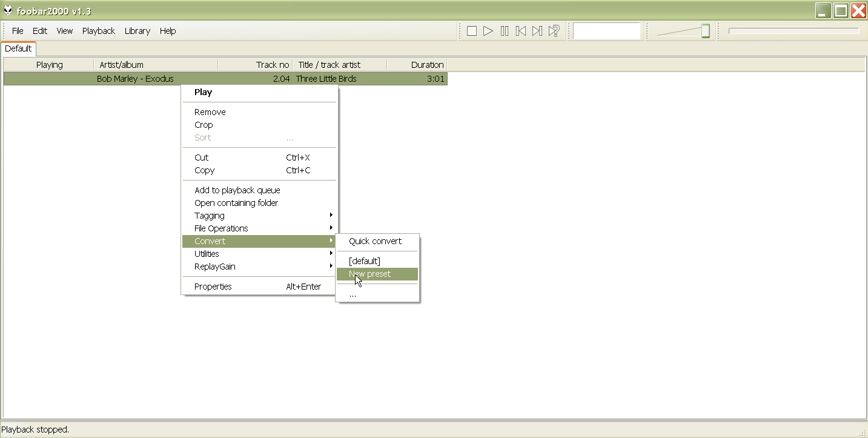Skip to previous track icon

(x=521, y=31)
